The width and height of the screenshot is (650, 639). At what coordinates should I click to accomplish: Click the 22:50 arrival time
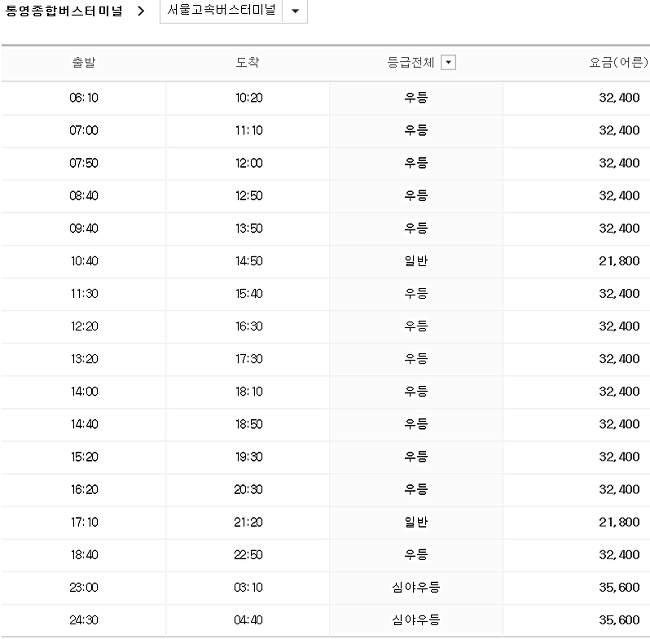(248, 555)
